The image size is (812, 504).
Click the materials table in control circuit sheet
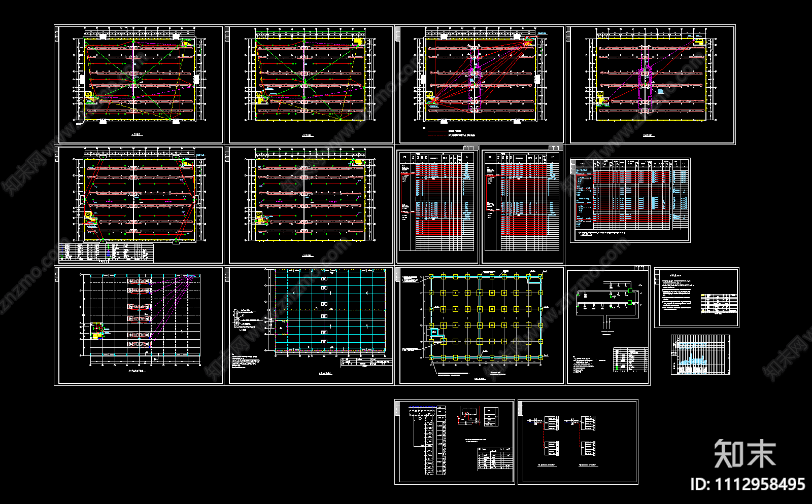pyautogui.click(x=495, y=458)
